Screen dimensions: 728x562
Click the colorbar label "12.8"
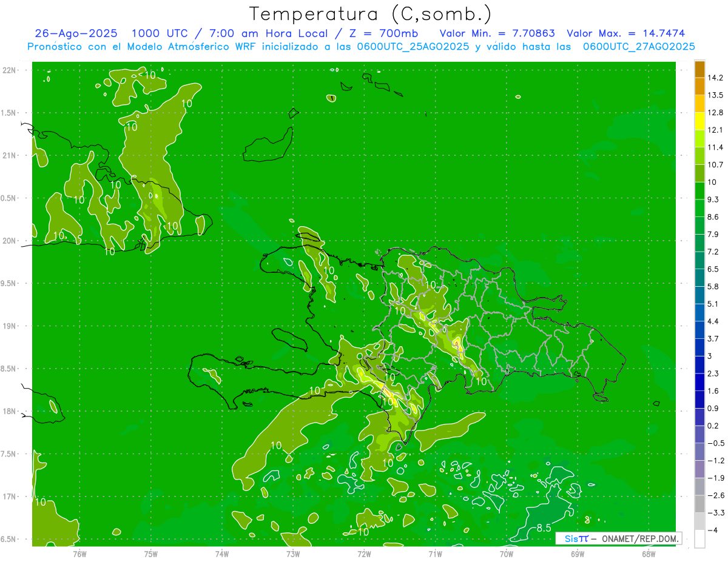click(716, 113)
